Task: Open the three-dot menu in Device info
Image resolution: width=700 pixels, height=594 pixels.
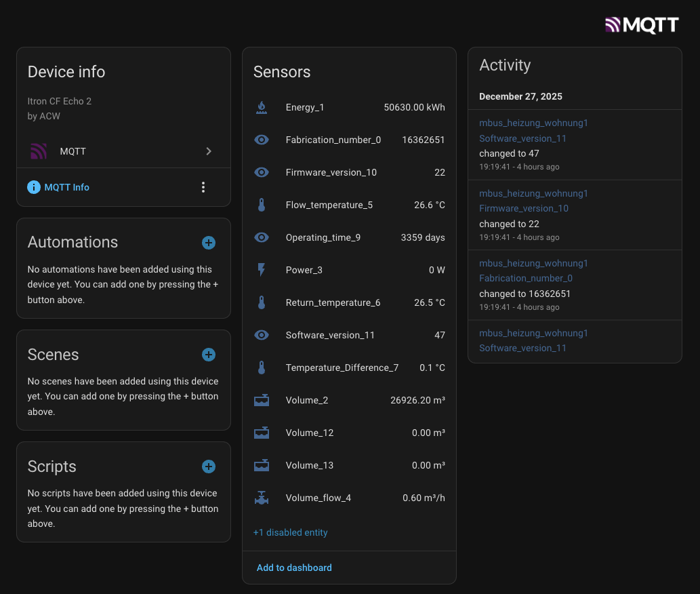Action: click(x=203, y=187)
